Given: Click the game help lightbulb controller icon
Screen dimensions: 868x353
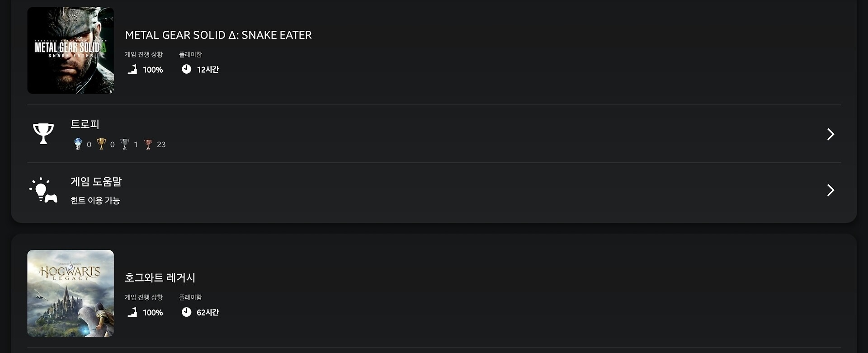Looking at the screenshot, I should (43, 190).
